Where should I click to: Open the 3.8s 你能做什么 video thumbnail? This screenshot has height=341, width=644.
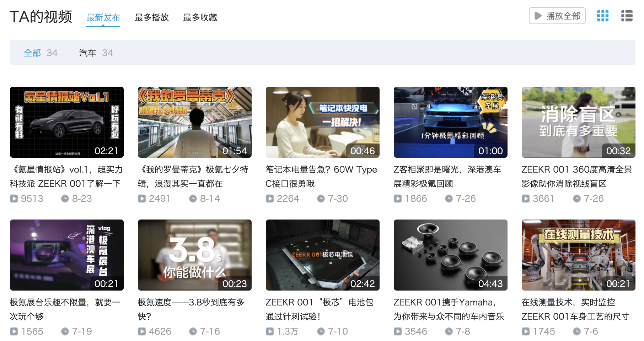(x=195, y=255)
